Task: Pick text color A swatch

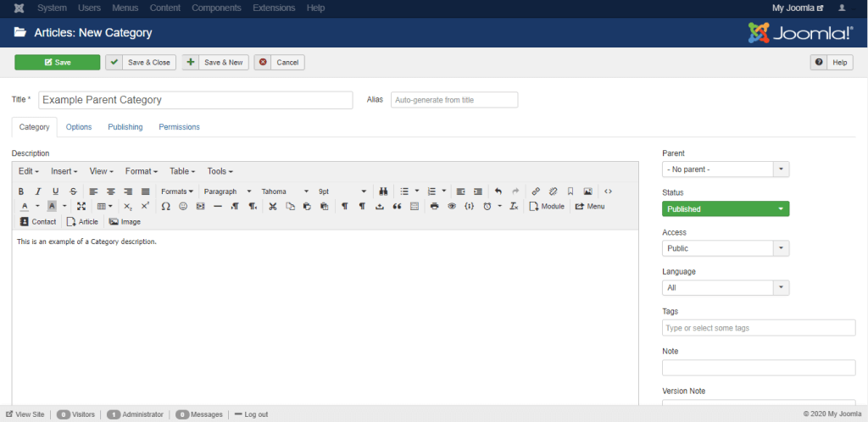Action: pyautogui.click(x=25, y=206)
